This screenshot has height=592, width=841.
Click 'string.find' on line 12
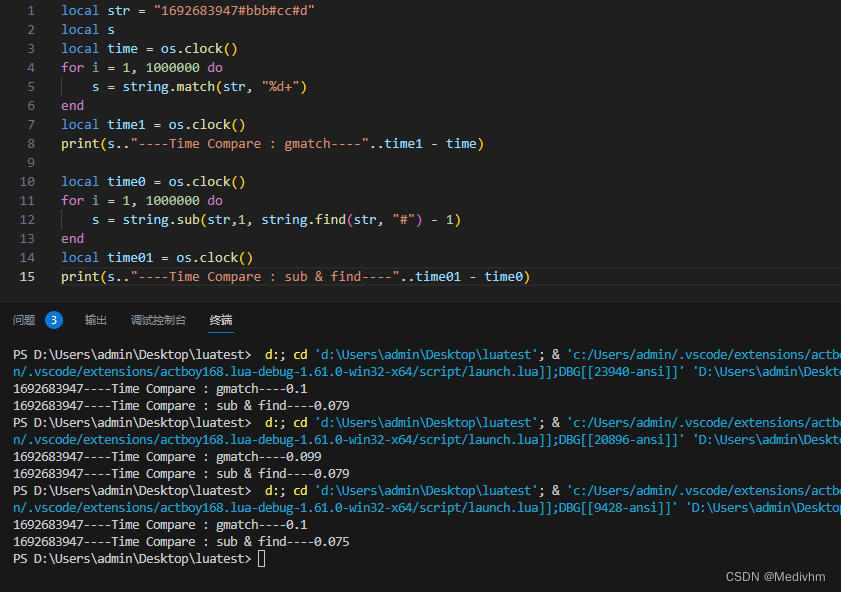[x=304, y=220]
